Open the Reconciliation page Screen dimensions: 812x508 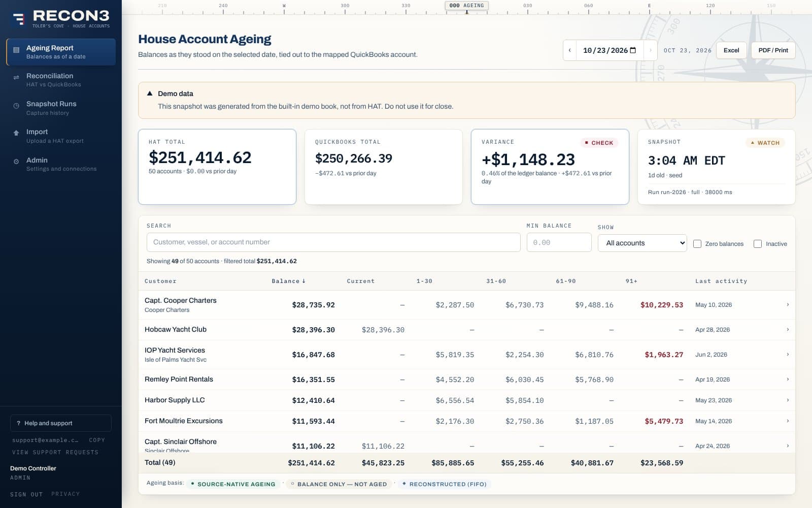(61, 80)
